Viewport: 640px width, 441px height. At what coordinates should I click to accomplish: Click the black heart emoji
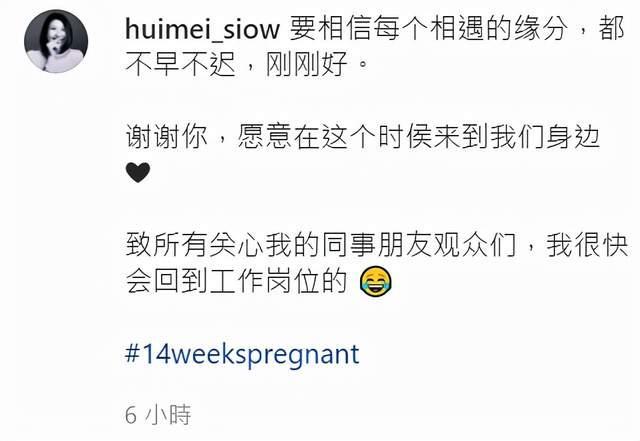138,172
